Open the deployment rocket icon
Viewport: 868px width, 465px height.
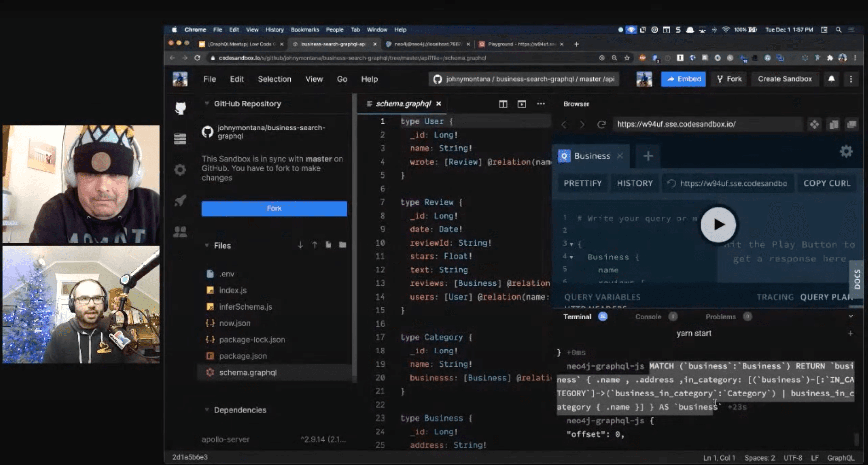point(180,201)
